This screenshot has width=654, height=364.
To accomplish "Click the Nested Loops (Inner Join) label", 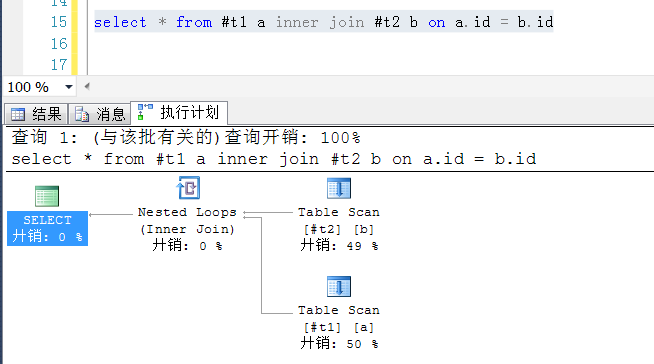I will [x=187, y=221].
